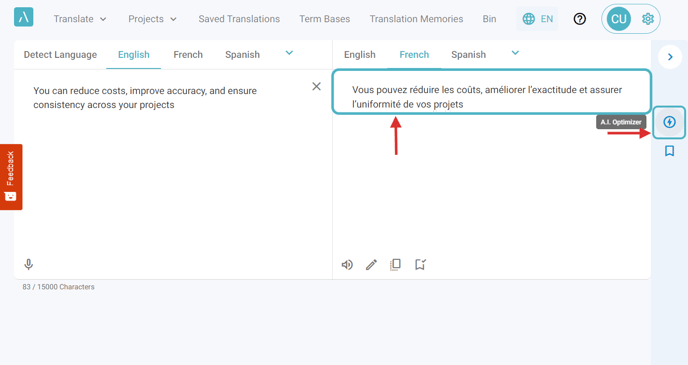Expand more target languages chevron
This screenshot has width=688, height=365.
pyautogui.click(x=515, y=53)
